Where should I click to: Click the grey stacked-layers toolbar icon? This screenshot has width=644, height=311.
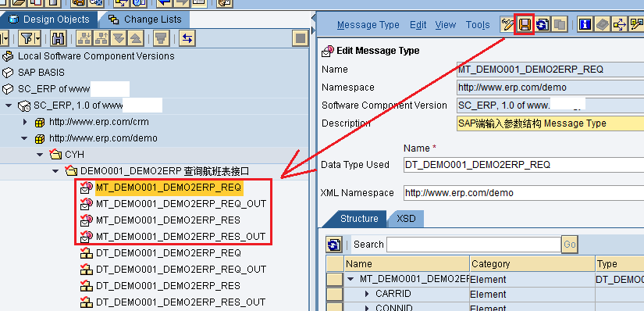(161, 39)
